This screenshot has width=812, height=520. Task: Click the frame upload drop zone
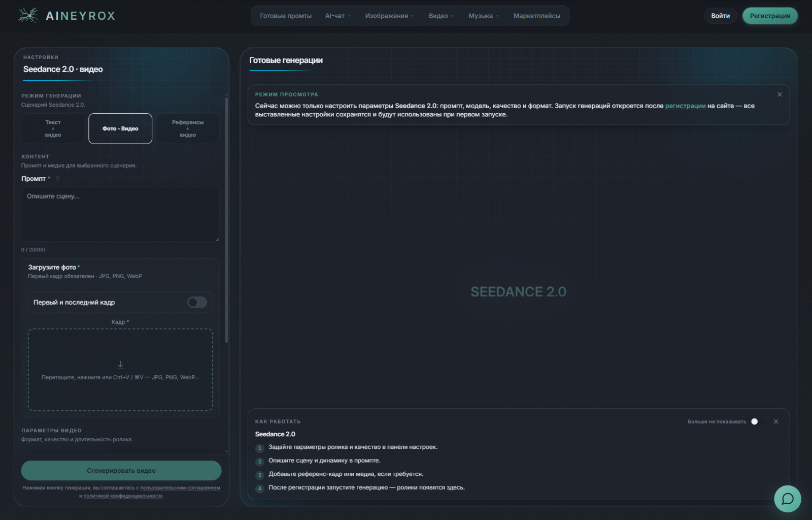[120, 370]
